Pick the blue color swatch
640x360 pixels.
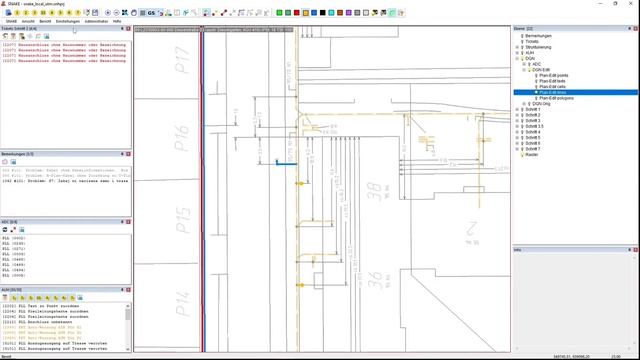[314, 13]
